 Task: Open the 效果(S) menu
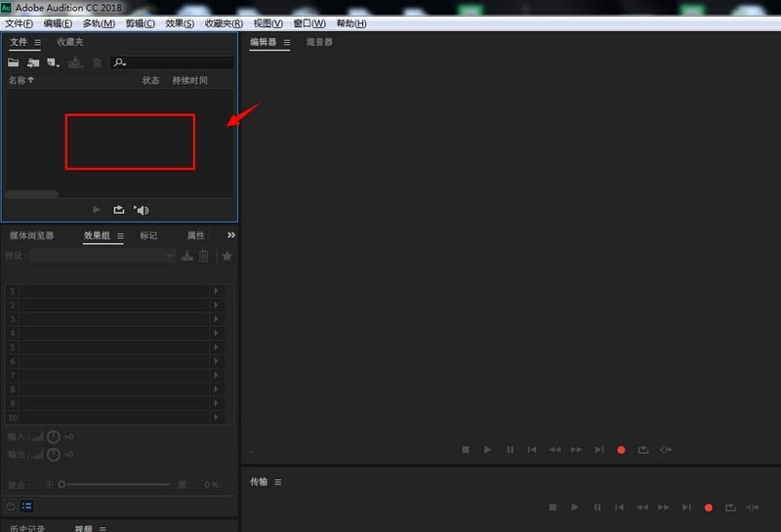click(x=180, y=22)
